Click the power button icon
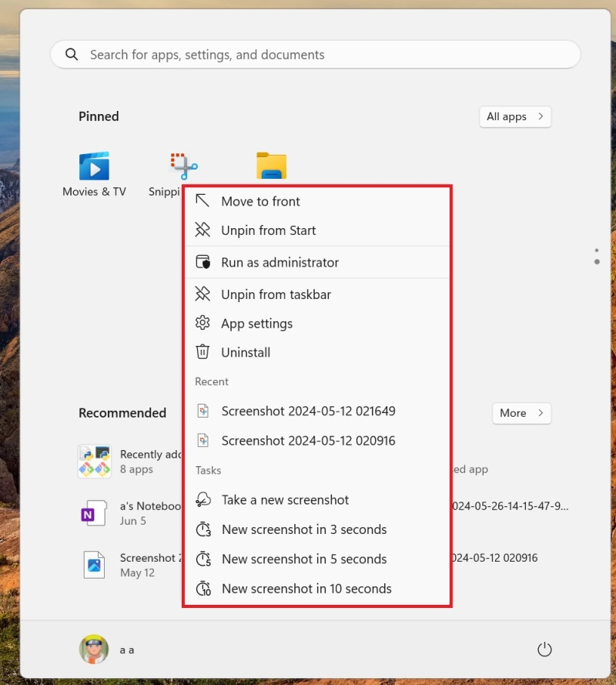The height and width of the screenshot is (685, 616). tap(544, 650)
